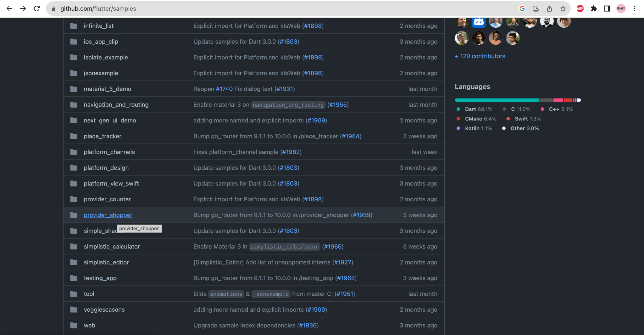
Task: Click folder icon beside provider_shopper
Action: tap(74, 215)
